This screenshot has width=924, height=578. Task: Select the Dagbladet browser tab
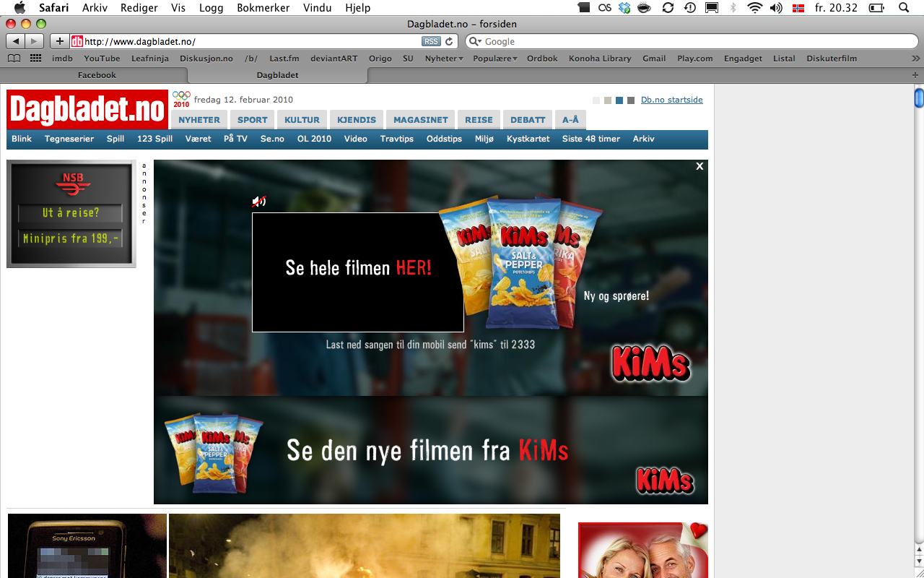tap(277, 74)
